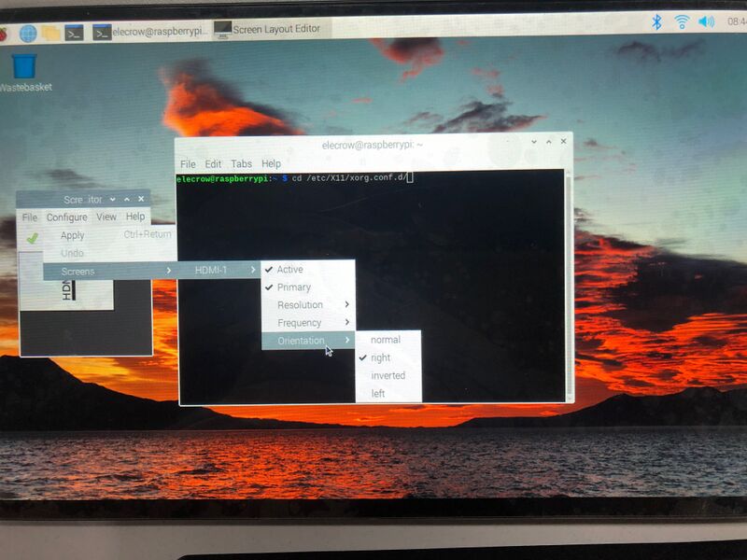Expand the Resolution submenu

301,305
